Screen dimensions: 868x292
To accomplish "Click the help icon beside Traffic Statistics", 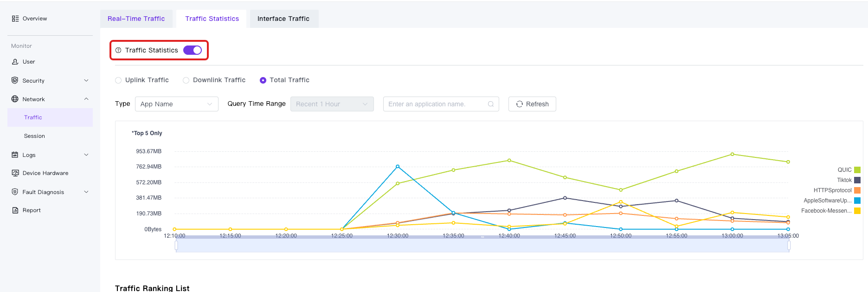I will 118,50.
